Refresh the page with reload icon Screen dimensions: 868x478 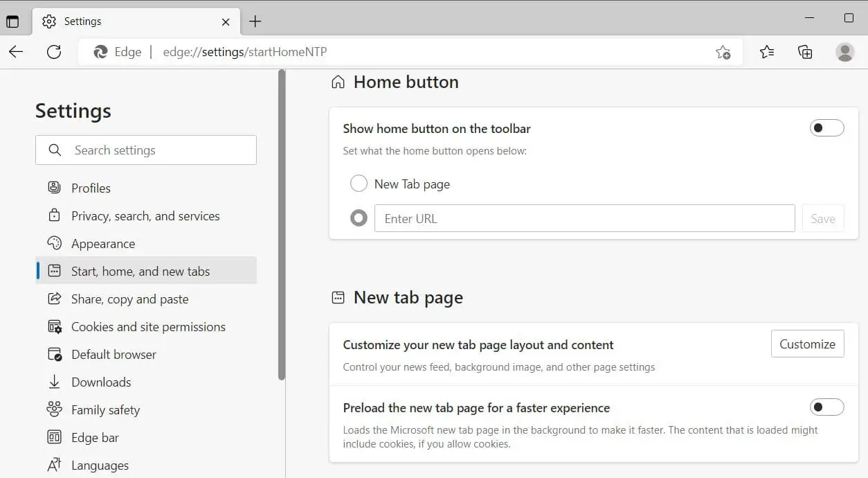click(54, 52)
